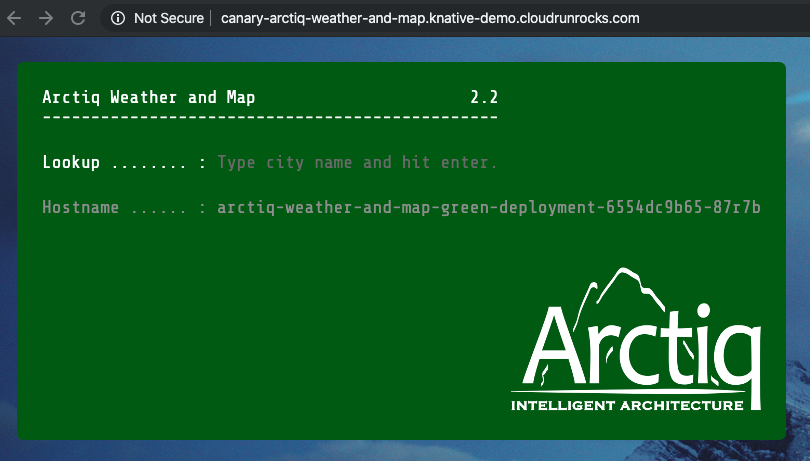Click the Hostname value arctiq-weather-and-map-green-deployment

[x=489, y=207]
